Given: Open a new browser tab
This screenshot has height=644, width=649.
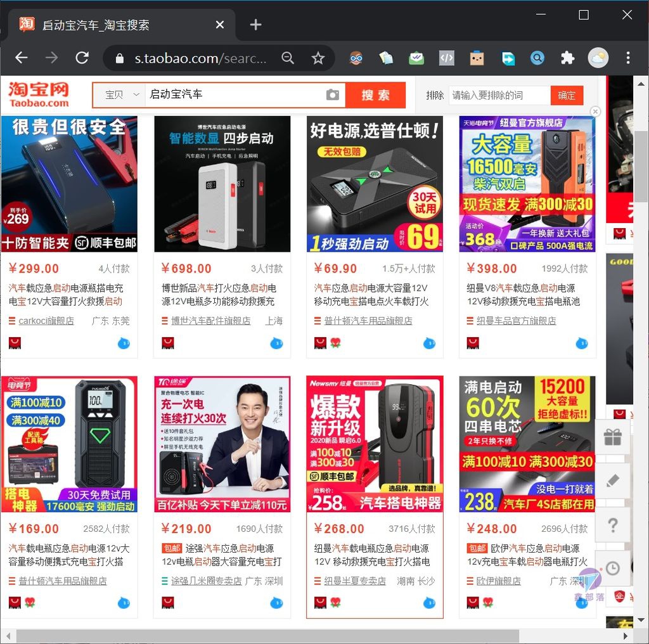Looking at the screenshot, I should click(256, 25).
